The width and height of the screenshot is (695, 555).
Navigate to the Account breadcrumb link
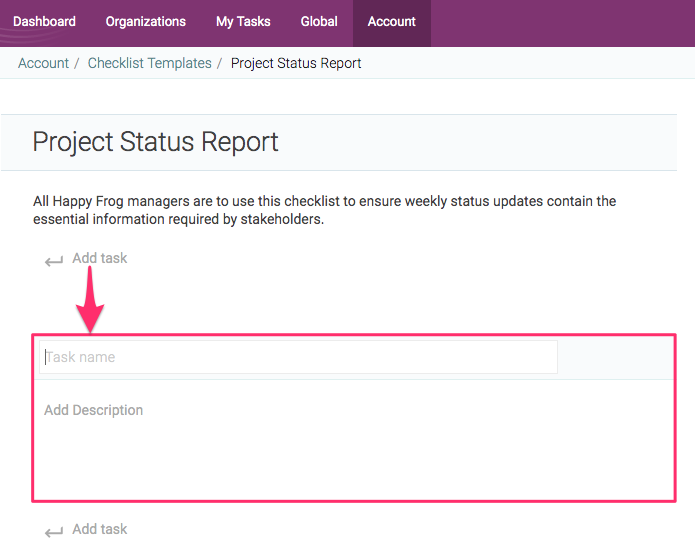(x=43, y=63)
